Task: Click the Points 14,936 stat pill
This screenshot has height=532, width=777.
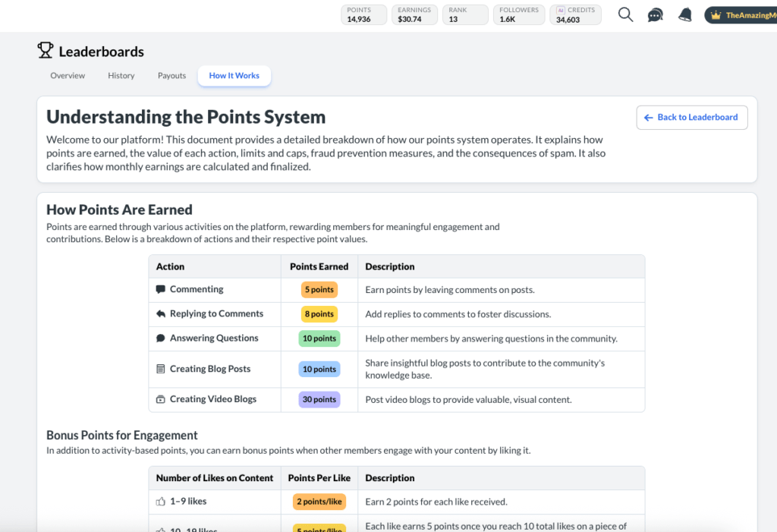Action: coord(363,14)
